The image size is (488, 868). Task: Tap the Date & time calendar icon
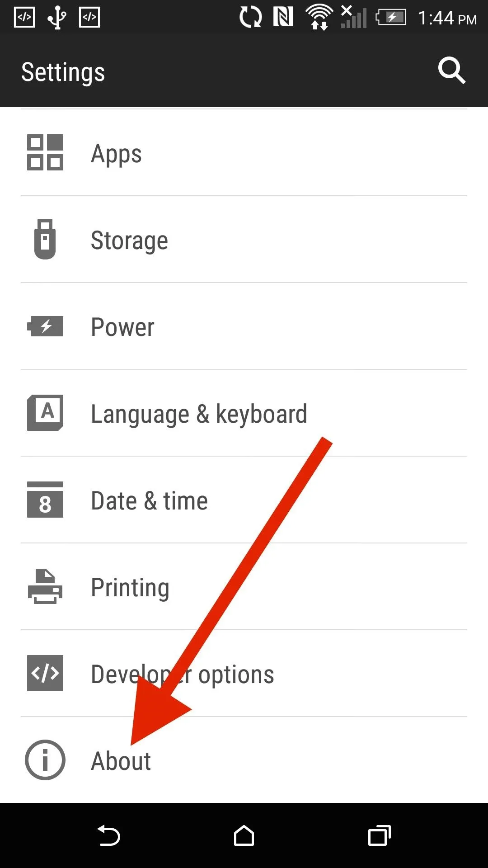[45, 500]
